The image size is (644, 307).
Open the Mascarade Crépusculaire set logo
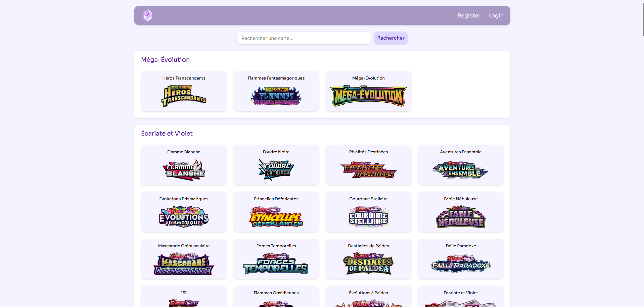184,264
